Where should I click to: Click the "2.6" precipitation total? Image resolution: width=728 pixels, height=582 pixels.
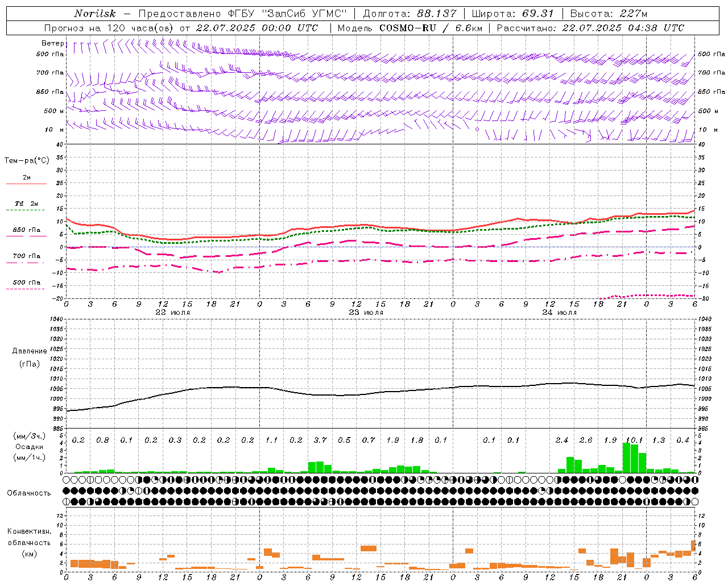point(586,440)
